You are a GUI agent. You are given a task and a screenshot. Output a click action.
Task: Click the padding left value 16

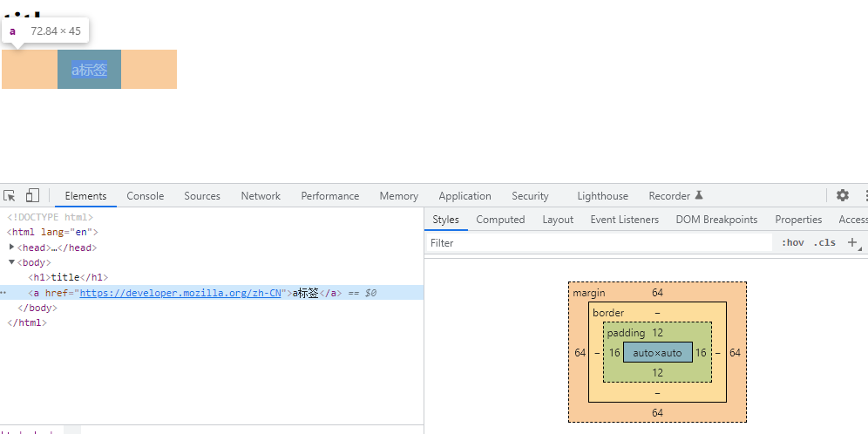coord(614,353)
